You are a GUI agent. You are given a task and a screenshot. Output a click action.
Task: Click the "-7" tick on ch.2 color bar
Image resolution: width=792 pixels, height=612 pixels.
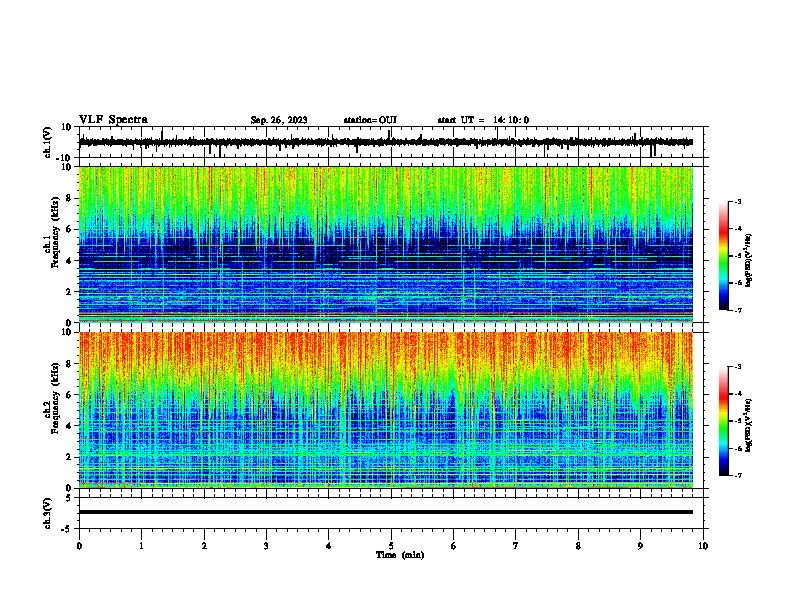coord(737,475)
